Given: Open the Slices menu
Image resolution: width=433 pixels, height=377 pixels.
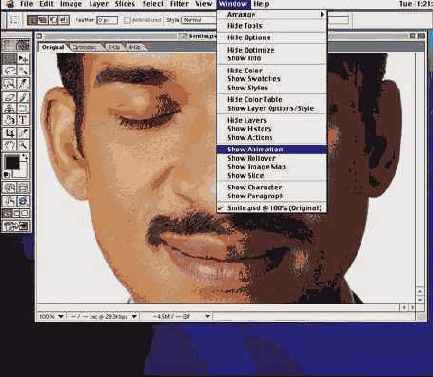Looking at the screenshot, I should pyautogui.click(x=125, y=4).
